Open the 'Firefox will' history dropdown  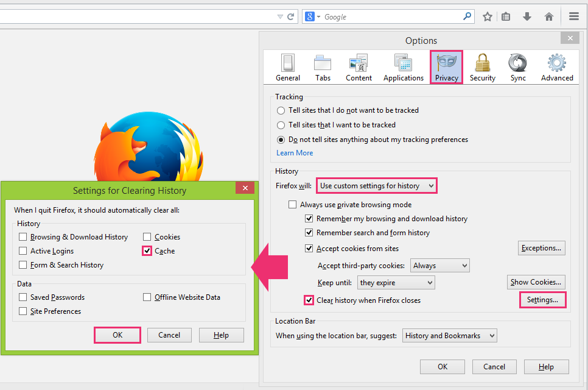coord(377,186)
